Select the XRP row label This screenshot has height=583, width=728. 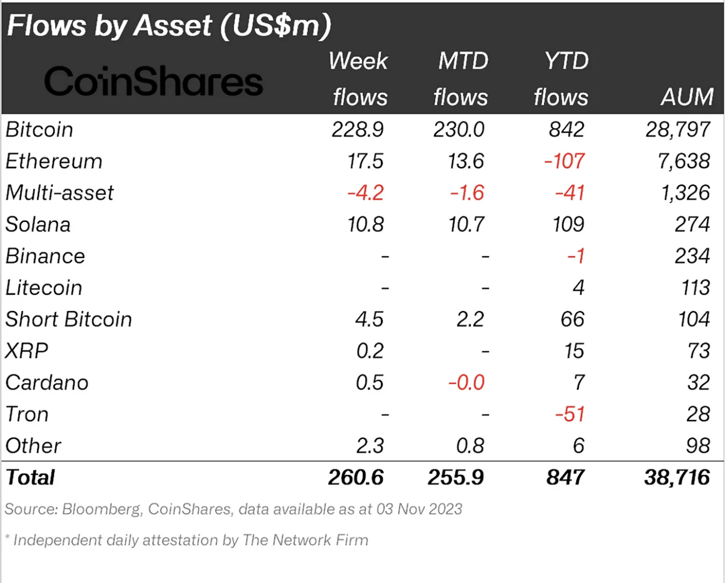coord(27,351)
